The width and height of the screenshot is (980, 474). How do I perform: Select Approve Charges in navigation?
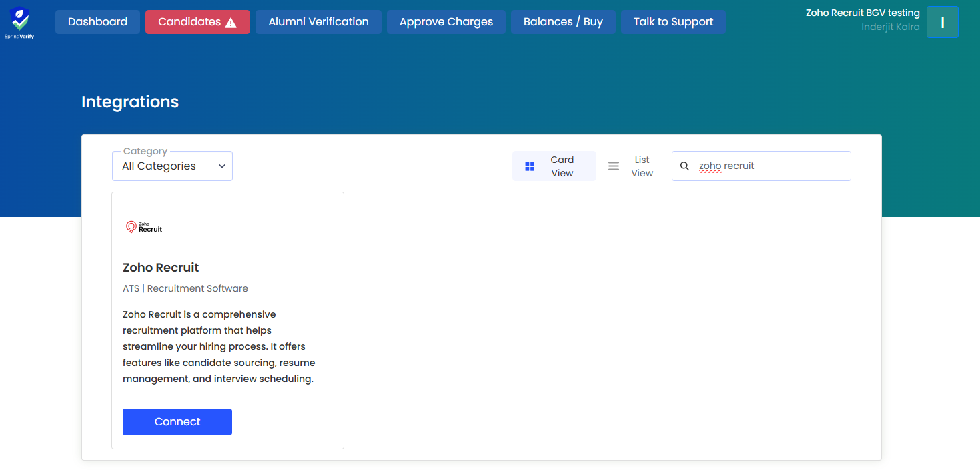point(446,22)
